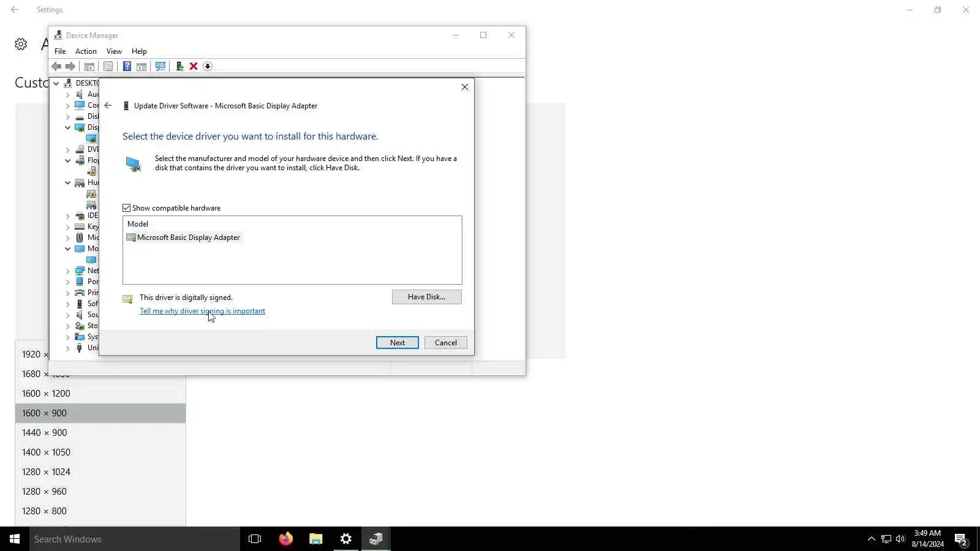This screenshot has width=980, height=551.
Task: Select the DVD drive category icon in tree
Action: [80, 149]
